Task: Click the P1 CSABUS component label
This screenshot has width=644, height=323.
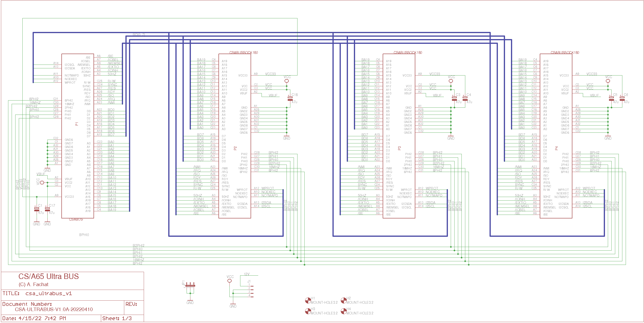Action: (76, 219)
